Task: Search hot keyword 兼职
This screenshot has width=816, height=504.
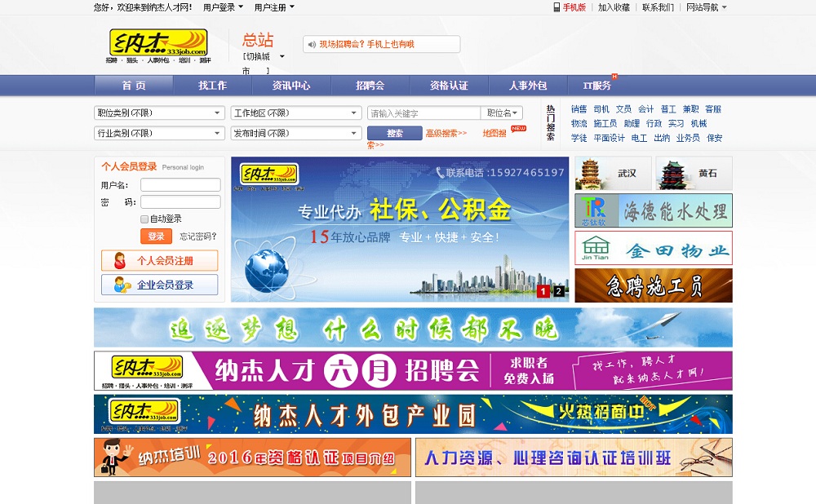Action: point(690,109)
